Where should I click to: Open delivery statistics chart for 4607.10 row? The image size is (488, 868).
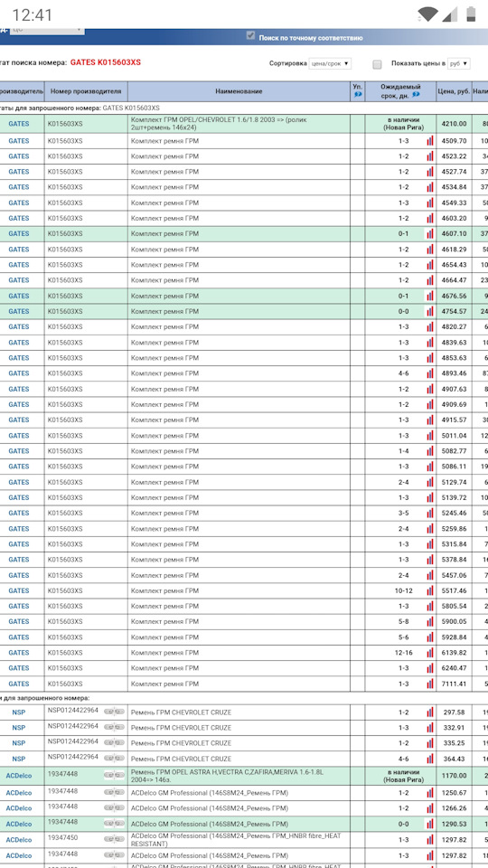click(x=430, y=233)
